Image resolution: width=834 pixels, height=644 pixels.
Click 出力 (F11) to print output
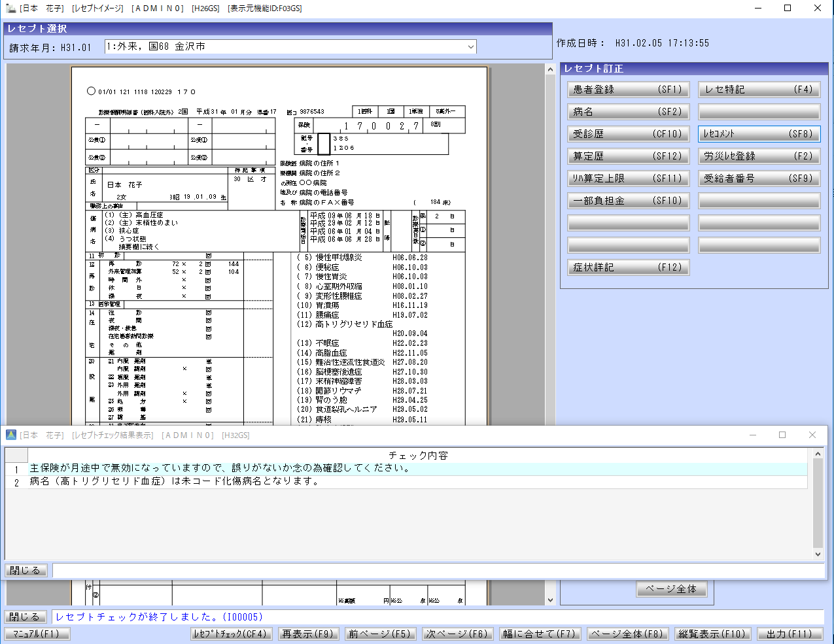point(790,634)
